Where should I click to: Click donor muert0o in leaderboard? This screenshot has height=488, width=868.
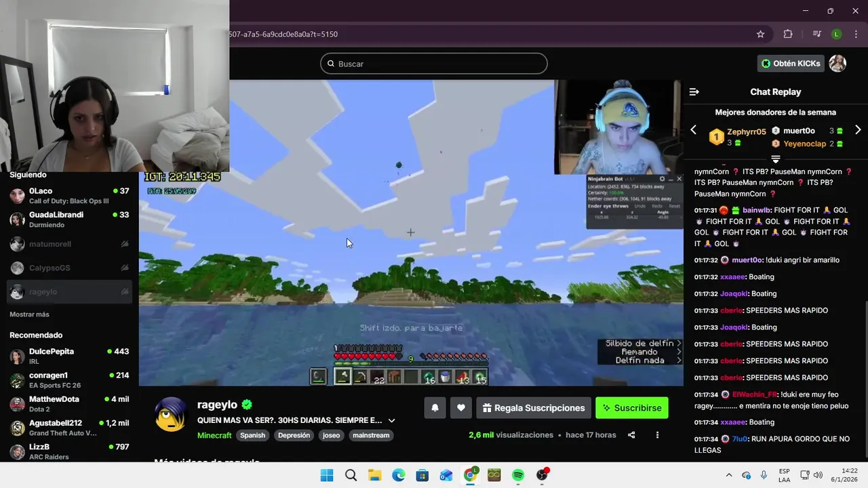pyautogui.click(x=799, y=131)
